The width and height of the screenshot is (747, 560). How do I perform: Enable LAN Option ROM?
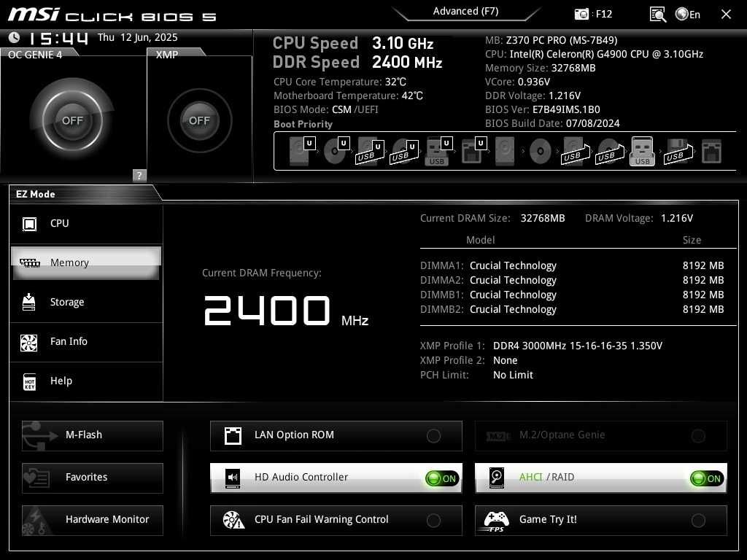(336, 435)
